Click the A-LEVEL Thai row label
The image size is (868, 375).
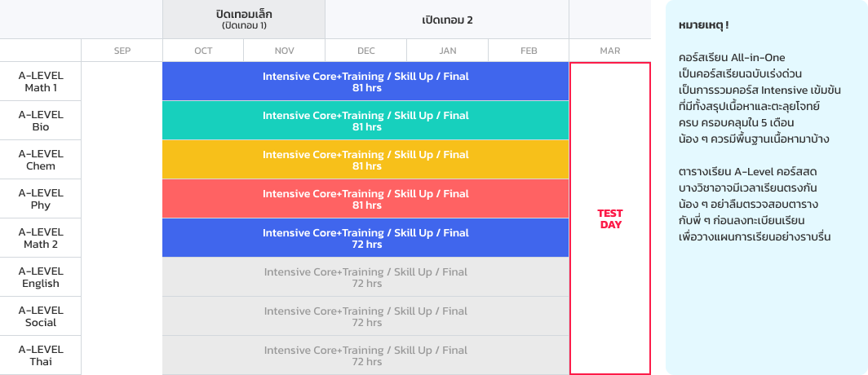(41, 355)
